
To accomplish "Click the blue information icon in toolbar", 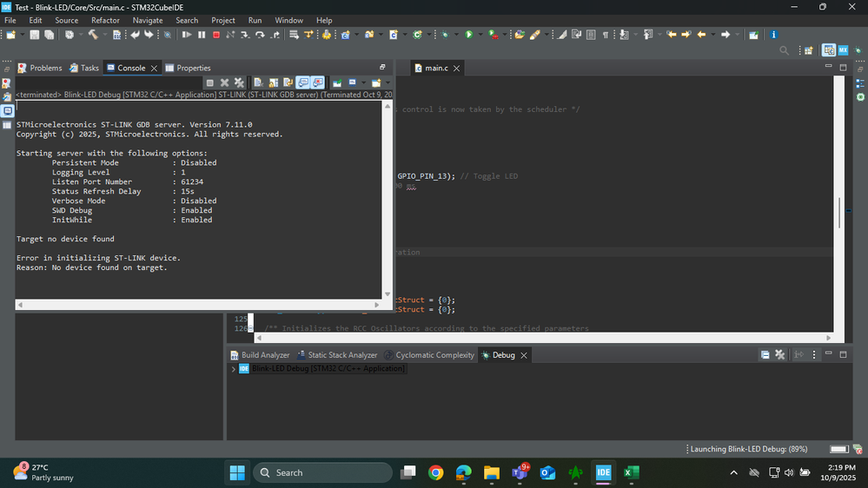I will click(773, 35).
